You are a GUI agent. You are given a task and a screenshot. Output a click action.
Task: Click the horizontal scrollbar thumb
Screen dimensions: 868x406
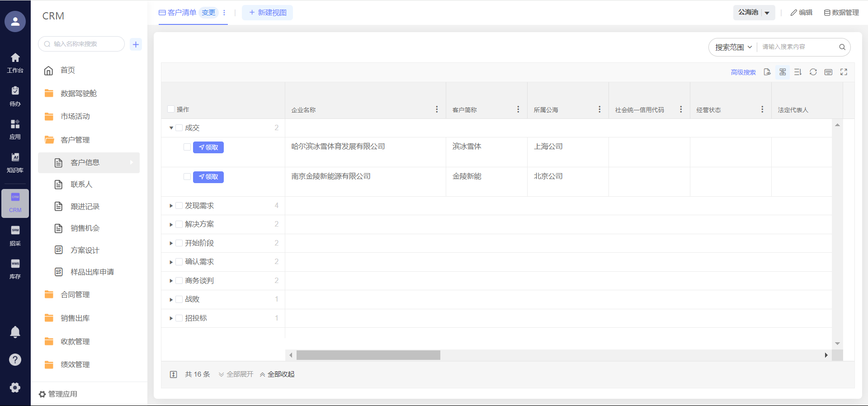pos(368,355)
